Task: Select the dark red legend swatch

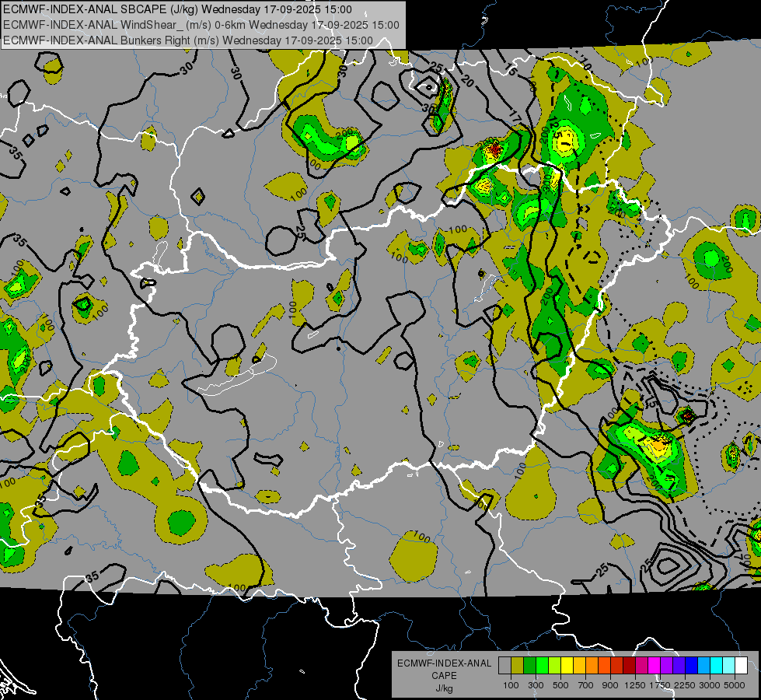Action: pos(629,666)
